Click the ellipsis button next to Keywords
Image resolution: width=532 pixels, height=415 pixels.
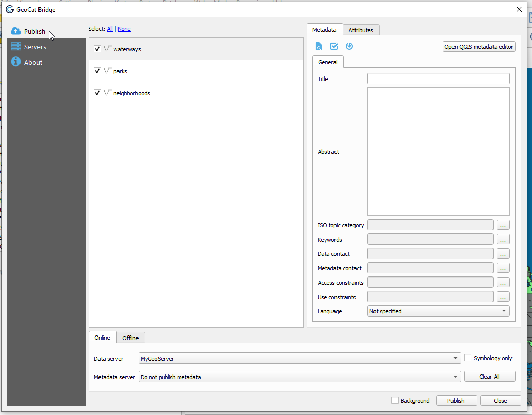503,240
